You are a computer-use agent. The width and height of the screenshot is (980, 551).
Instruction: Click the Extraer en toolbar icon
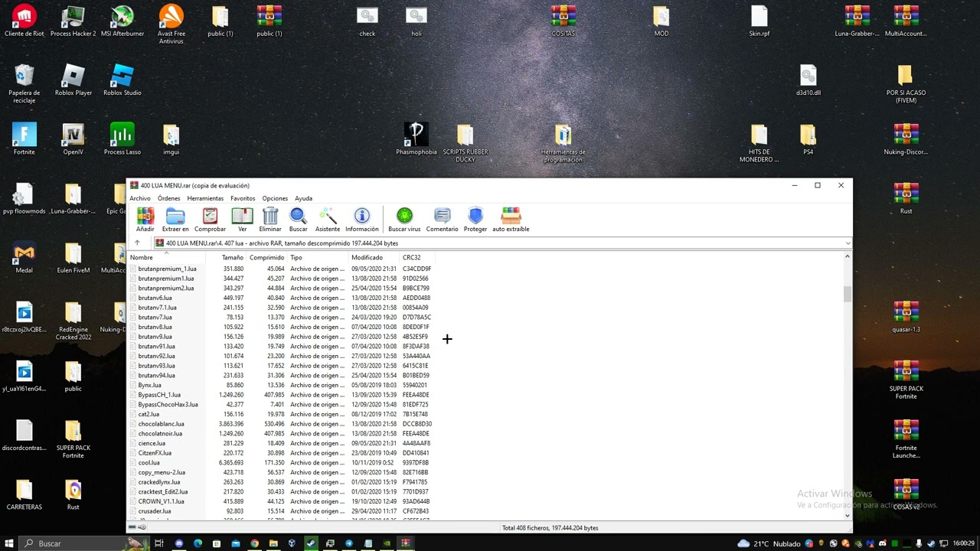pos(175,220)
